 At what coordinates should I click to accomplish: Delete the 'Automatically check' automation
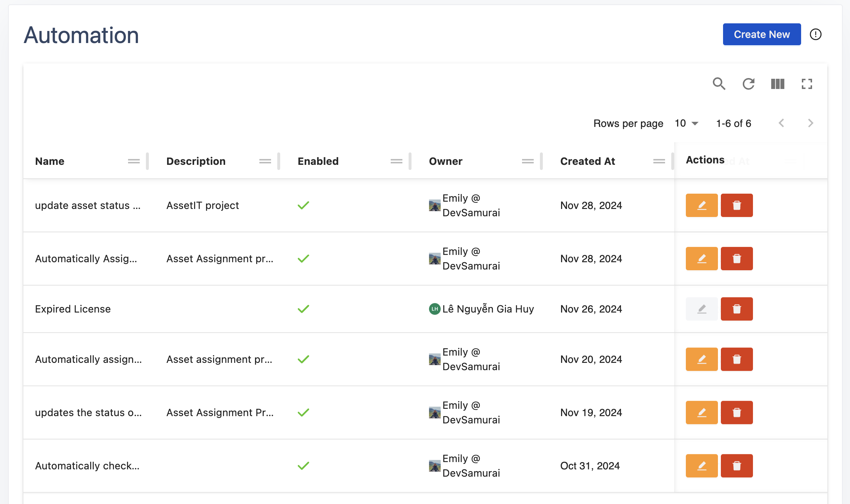[x=737, y=466]
